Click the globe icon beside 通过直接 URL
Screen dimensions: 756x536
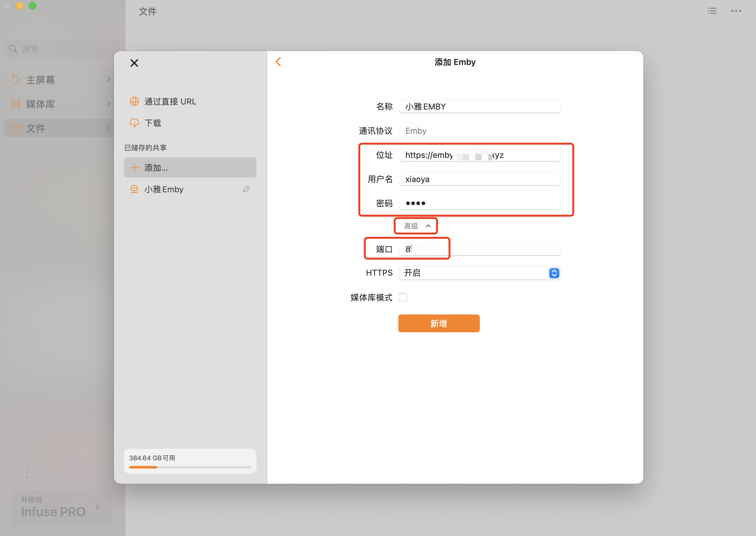[x=134, y=101]
